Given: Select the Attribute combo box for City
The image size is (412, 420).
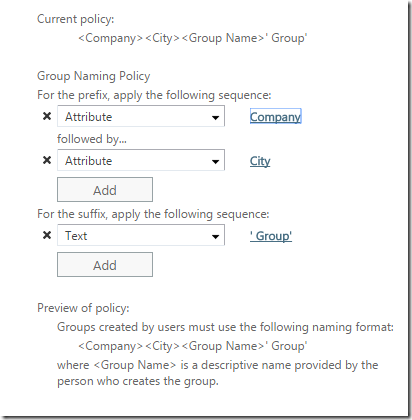Looking at the screenshot, I should pos(141,160).
